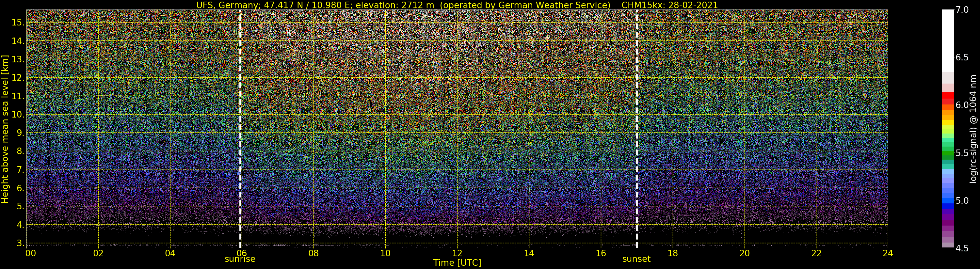
Task: Click the 'sunrise' label below the axis
Action: coord(240,259)
